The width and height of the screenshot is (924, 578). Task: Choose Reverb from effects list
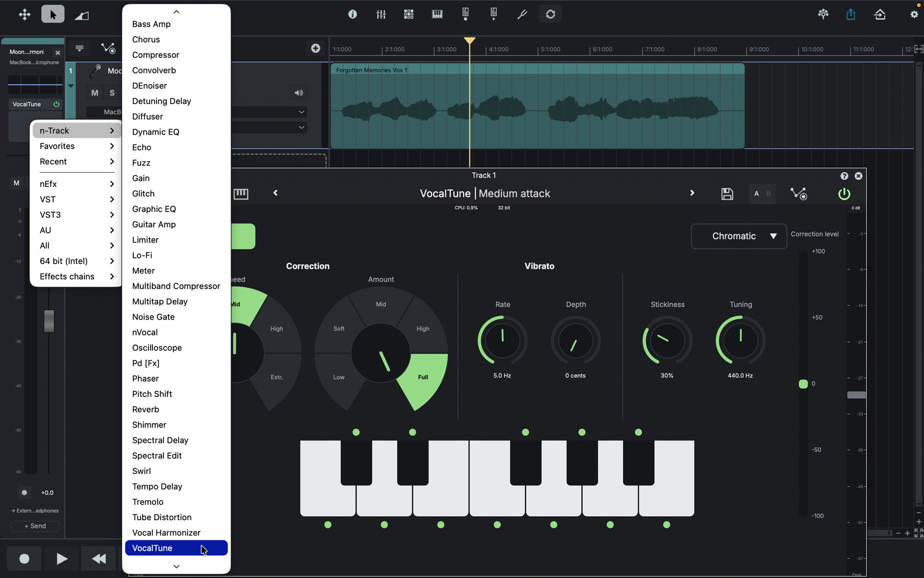[176, 409]
